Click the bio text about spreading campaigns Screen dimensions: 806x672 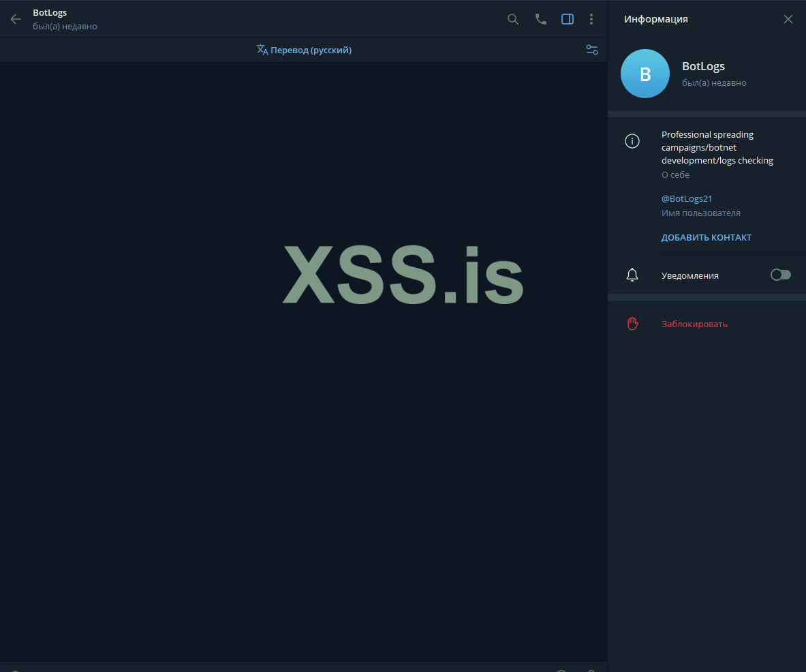[717, 148]
